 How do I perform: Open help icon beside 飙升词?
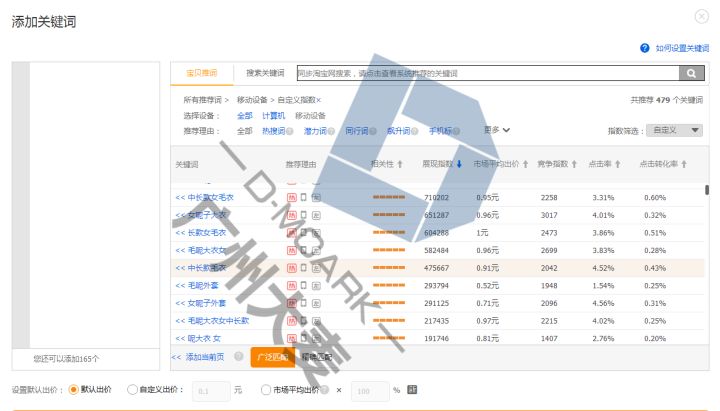click(x=415, y=131)
